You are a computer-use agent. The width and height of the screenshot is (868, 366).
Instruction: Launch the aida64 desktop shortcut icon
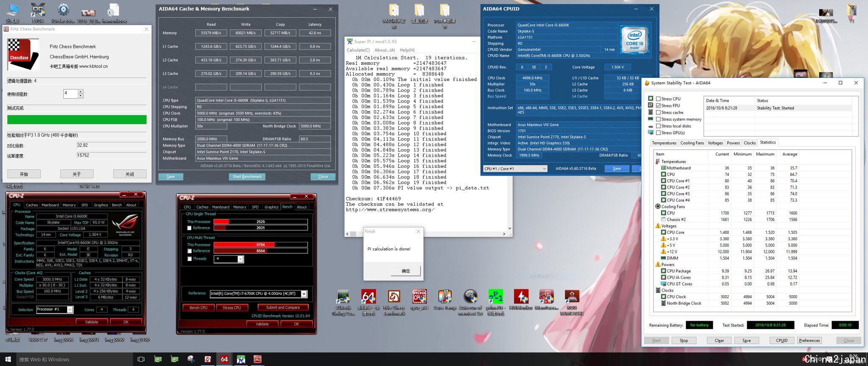(368, 302)
